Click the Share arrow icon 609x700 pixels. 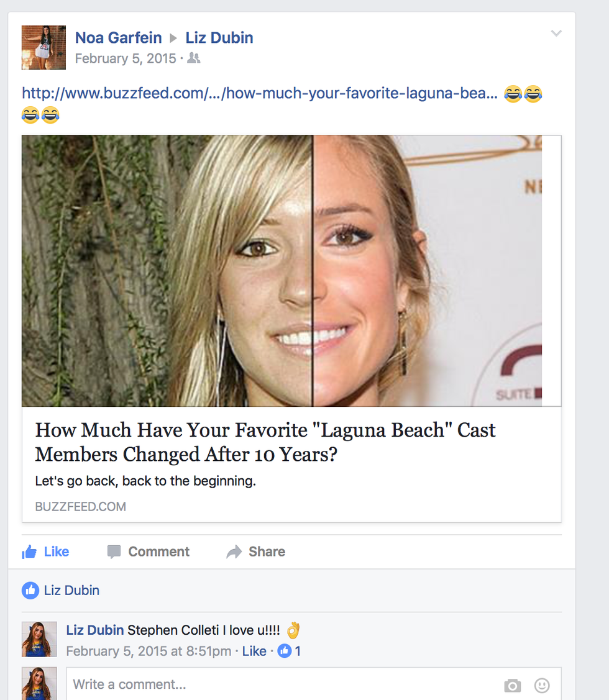pos(234,552)
